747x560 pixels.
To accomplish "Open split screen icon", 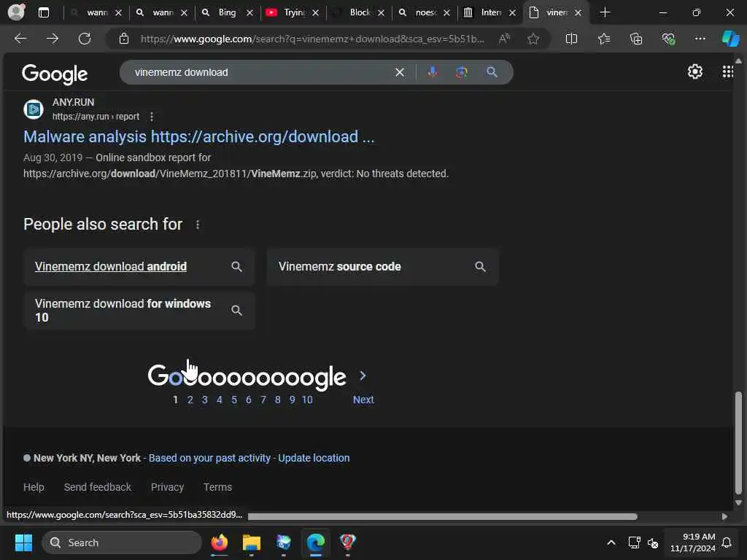I will (571, 39).
